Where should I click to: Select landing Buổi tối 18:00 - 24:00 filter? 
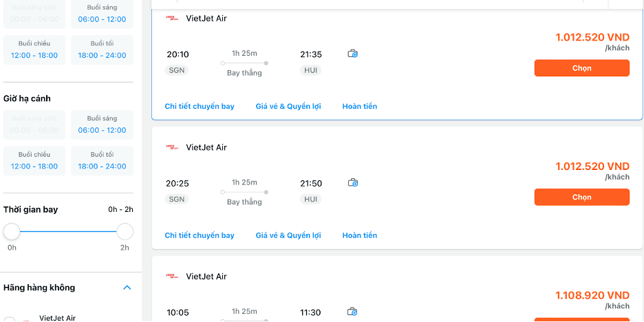[x=102, y=161]
